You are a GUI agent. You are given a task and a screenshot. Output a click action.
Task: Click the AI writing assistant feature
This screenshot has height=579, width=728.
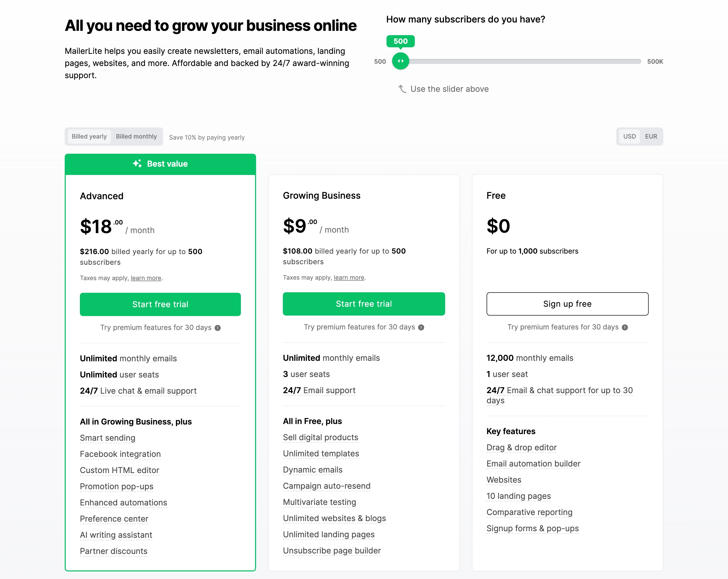[x=116, y=535]
